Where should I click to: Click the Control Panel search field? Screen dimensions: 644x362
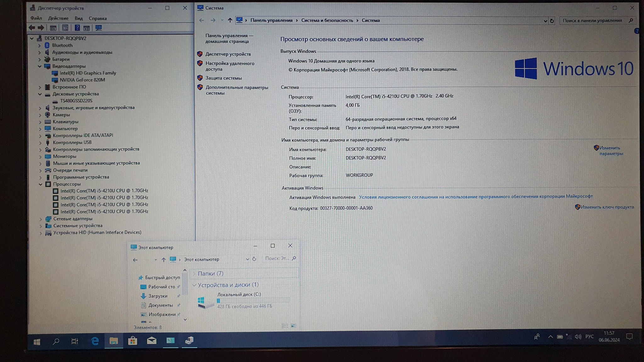[x=592, y=20]
